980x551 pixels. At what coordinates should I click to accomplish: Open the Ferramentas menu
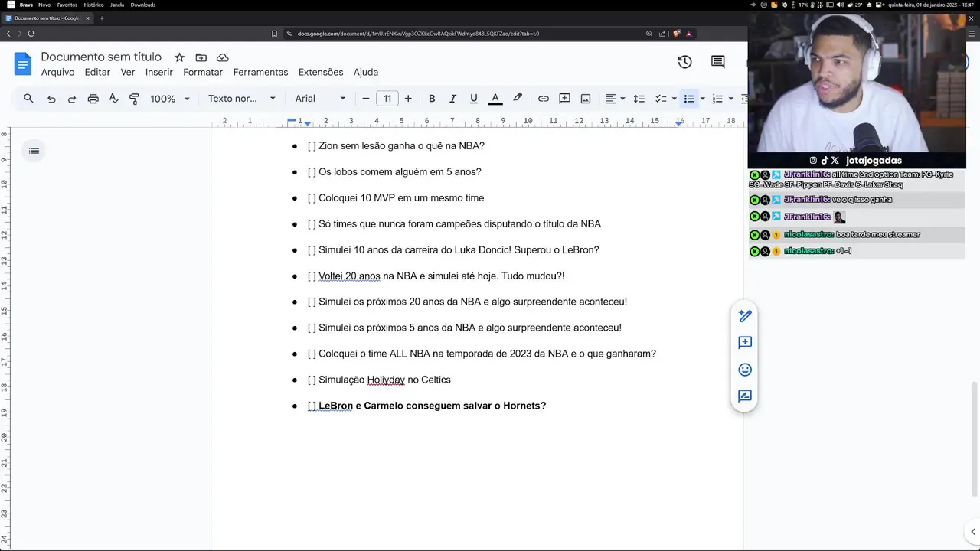[x=260, y=72]
